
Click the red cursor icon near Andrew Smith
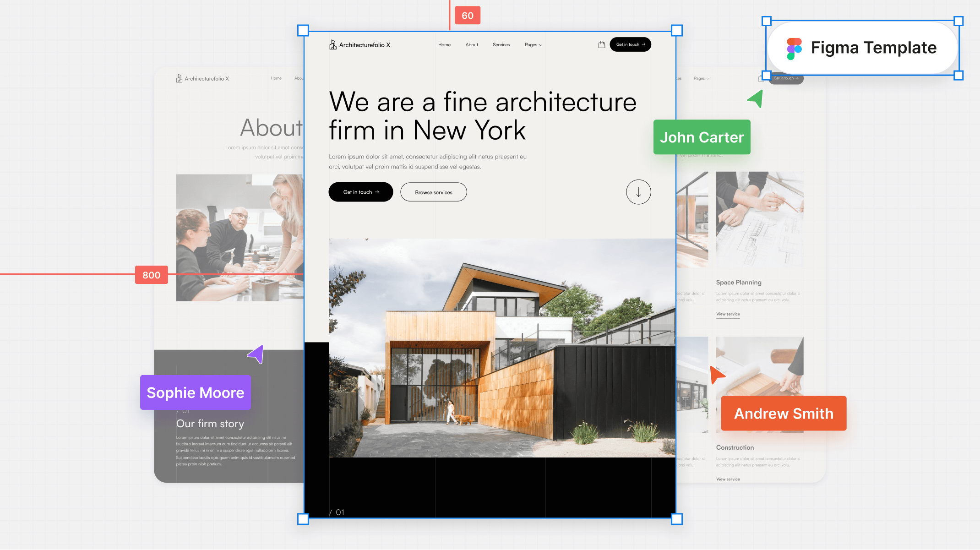[715, 375]
